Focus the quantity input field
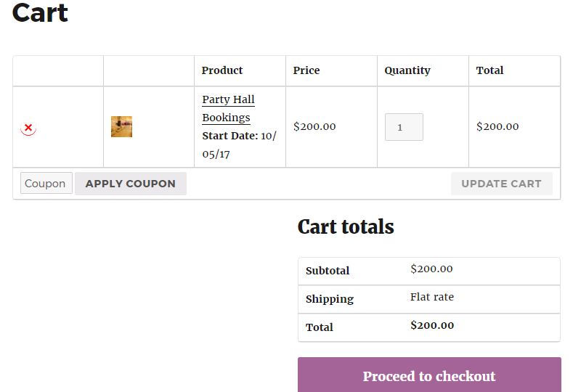Screen dimensions: 573x392 click(404, 127)
